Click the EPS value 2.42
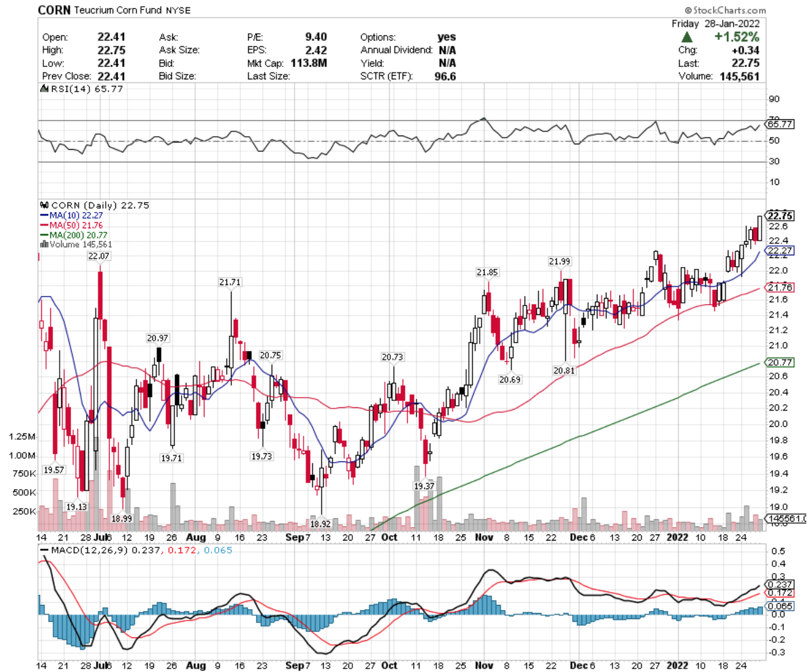809x672 pixels. click(316, 50)
